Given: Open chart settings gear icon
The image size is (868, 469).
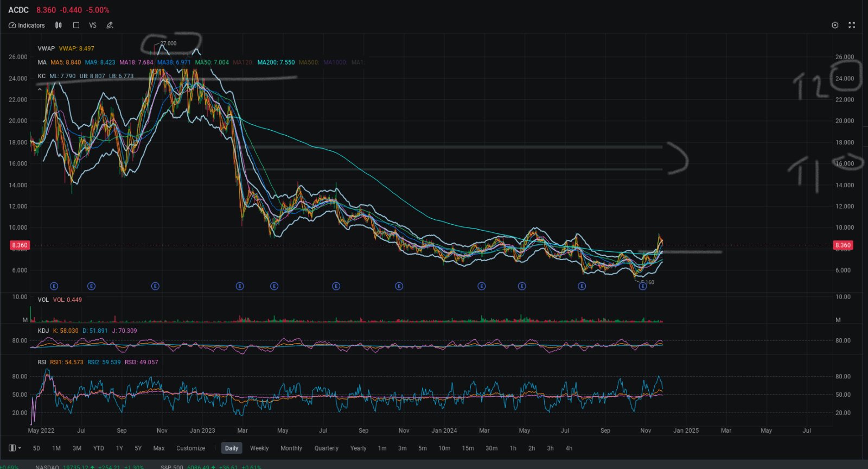Looking at the screenshot, I should pos(835,26).
